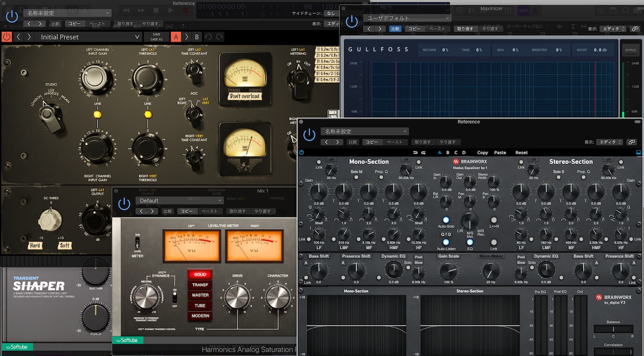Toggle the Solo M button in the Mono-Section
Image resolution: width=644 pixels, height=356 pixels.
point(356,177)
